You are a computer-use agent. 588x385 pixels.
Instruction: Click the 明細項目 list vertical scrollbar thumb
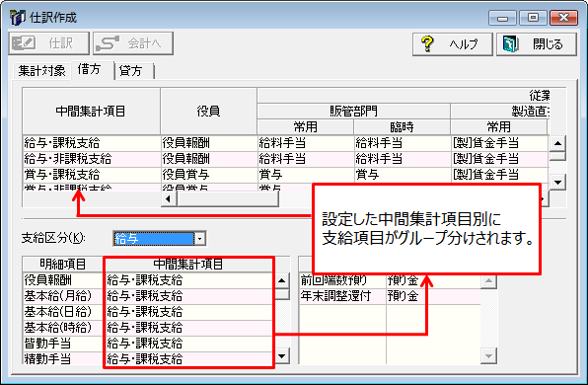(282, 294)
